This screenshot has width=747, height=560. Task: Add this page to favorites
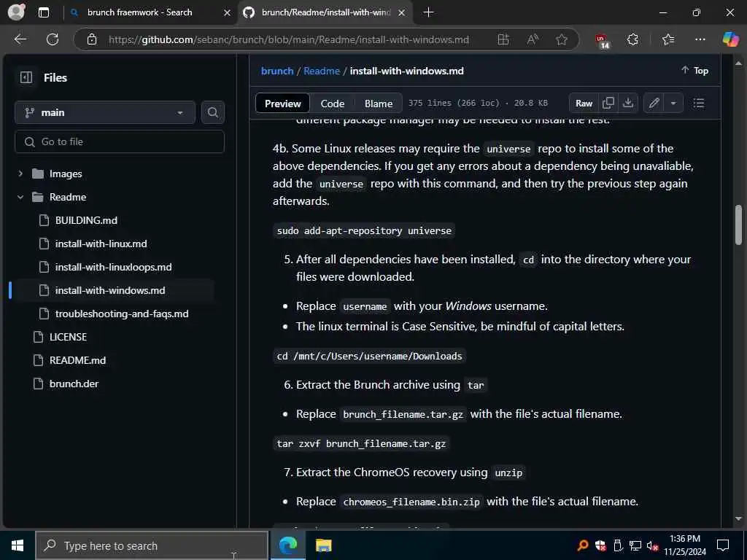(562, 39)
